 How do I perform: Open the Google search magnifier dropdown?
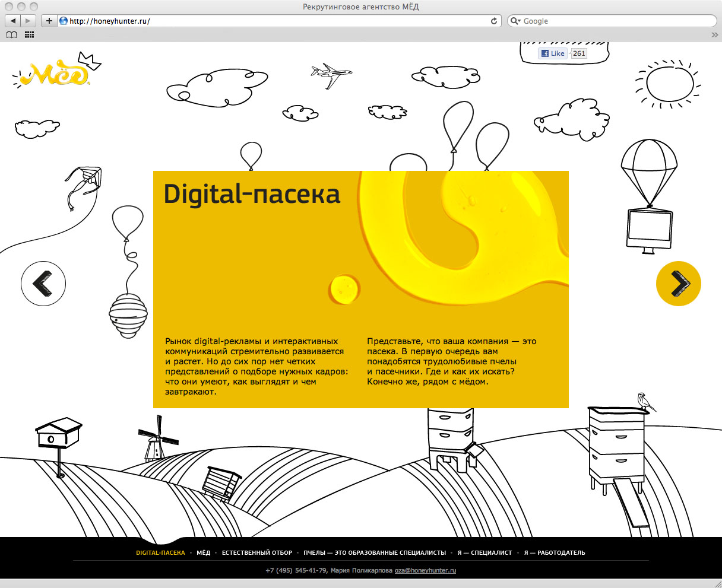click(515, 21)
